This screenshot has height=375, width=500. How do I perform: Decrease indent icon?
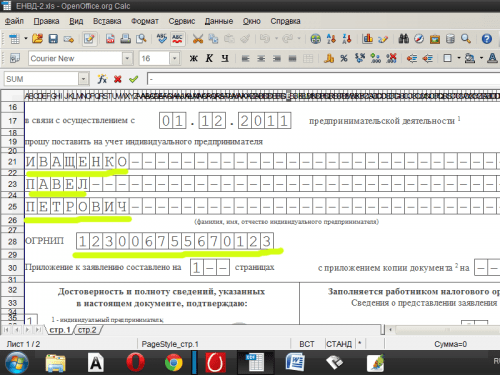pos(412,59)
